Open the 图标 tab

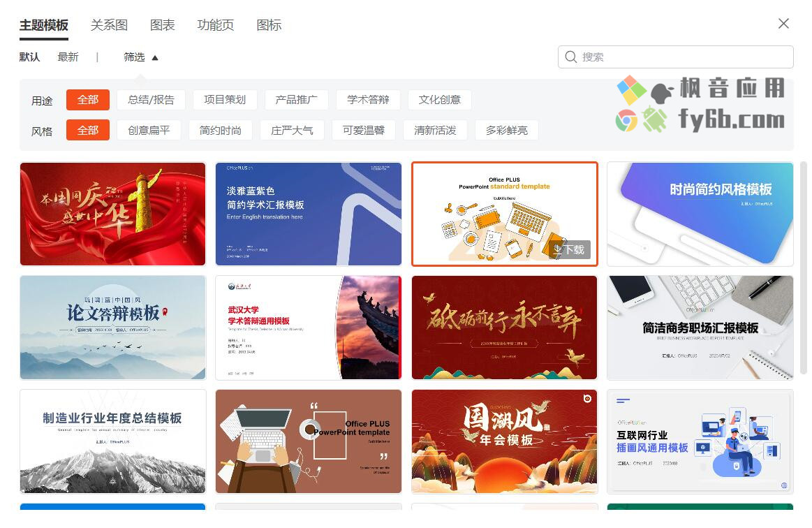pyautogui.click(x=270, y=25)
